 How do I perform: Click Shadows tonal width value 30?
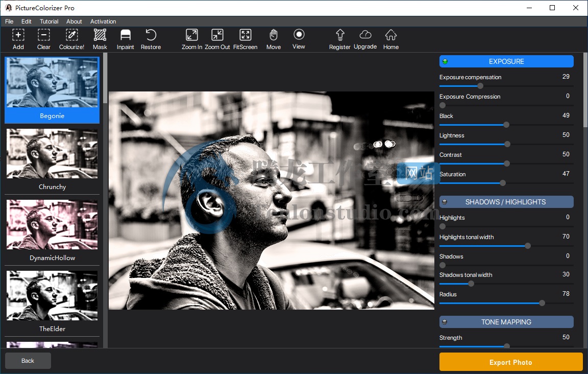[x=566, y=274]
